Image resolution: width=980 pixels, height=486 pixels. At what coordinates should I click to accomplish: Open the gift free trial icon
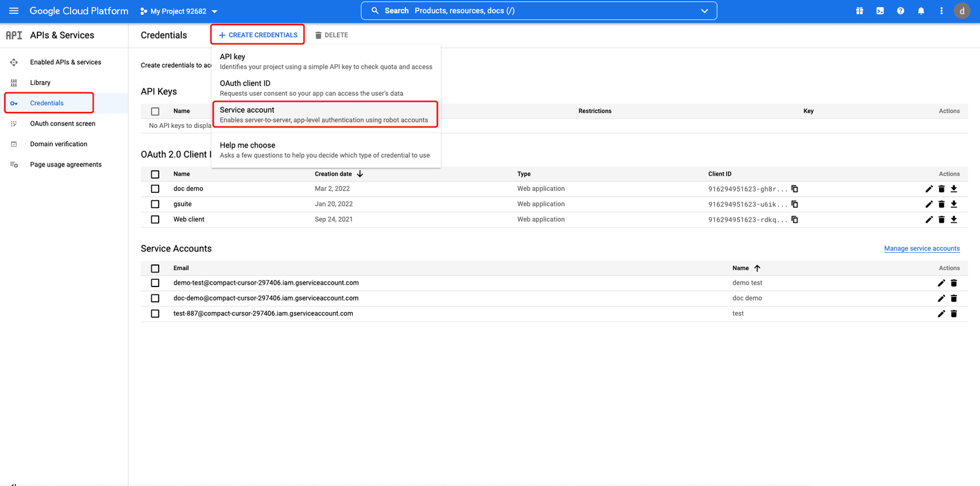[859, 11]
